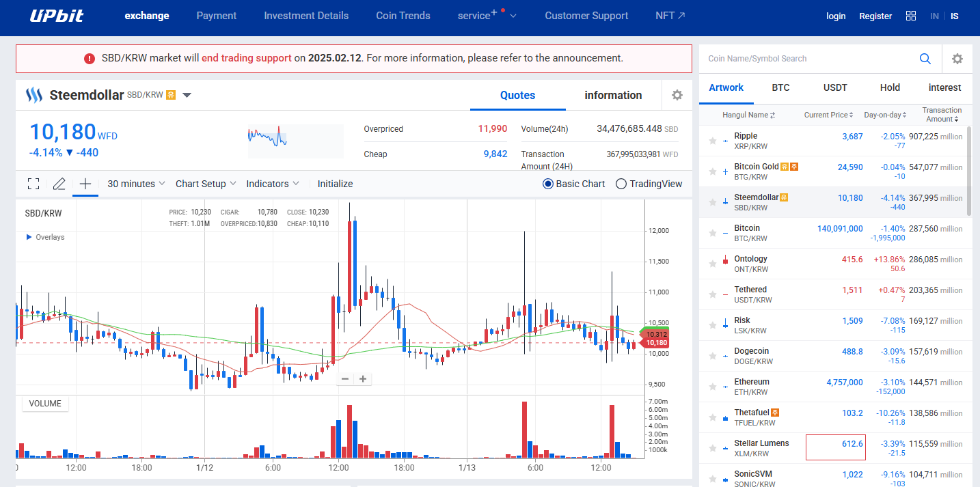Expand the Overlays disclosure triangle
This screenshot has height=487, width=980.
pyautogui.click(x=29, y=237)
